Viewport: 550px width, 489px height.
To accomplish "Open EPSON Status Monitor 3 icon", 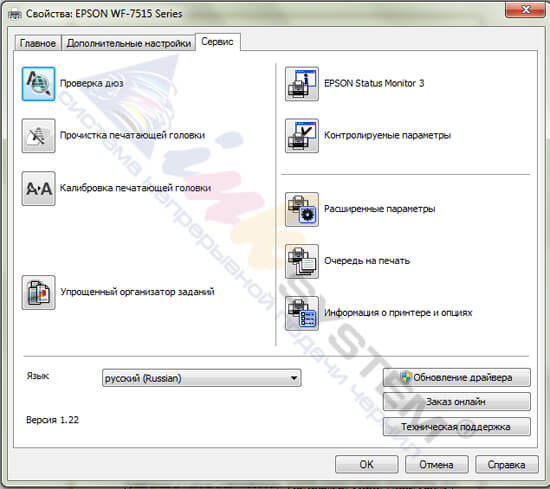I will pos(302,84).
